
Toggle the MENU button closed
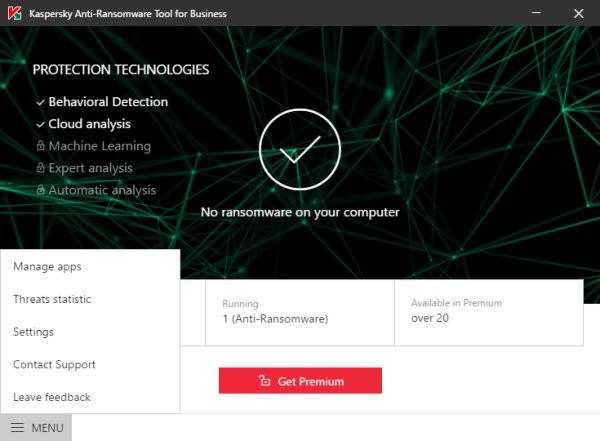coord(36,428)
